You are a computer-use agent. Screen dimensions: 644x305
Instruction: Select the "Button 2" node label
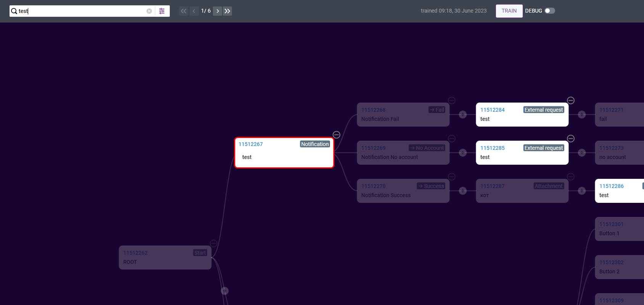tap(609, 271)
